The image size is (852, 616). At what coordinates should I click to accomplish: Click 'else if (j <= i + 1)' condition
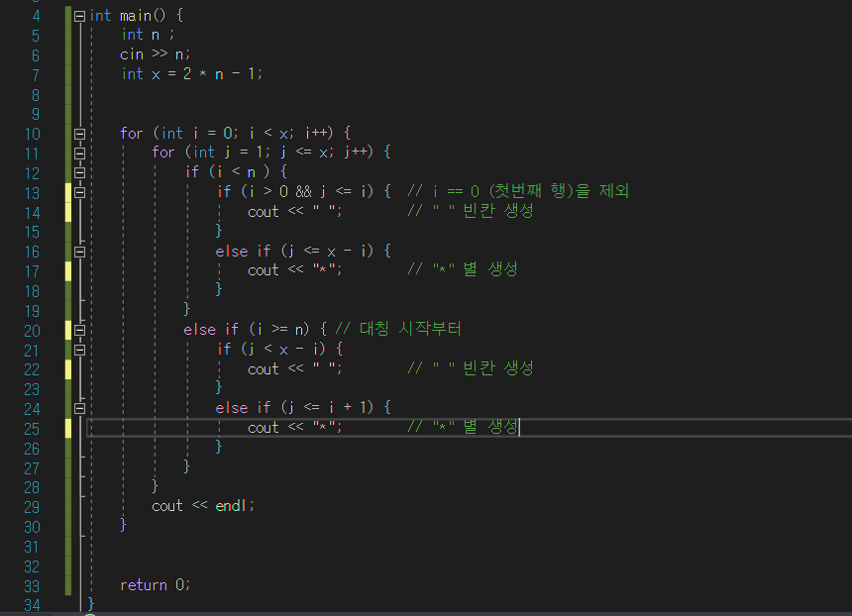coord(295,407)
